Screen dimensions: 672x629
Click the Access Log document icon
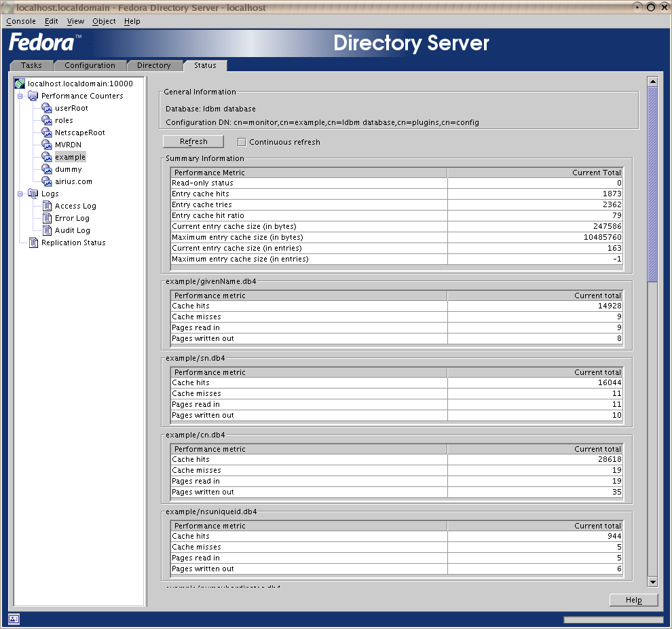[47, 206]
